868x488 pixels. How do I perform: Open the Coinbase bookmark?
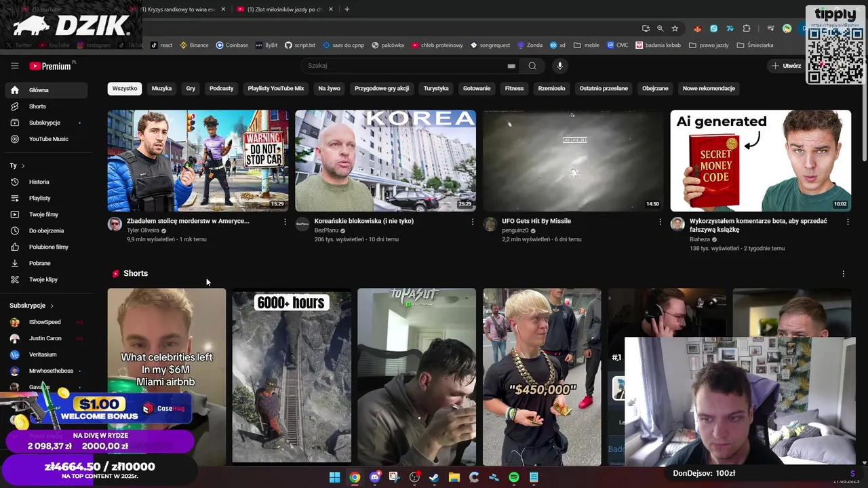232,45
